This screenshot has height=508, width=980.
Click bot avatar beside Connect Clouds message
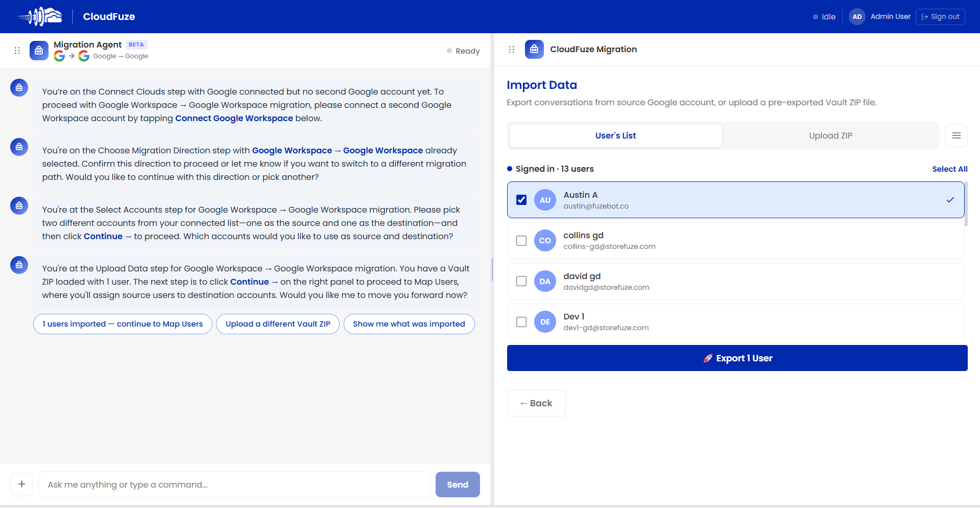coord(19,87)
